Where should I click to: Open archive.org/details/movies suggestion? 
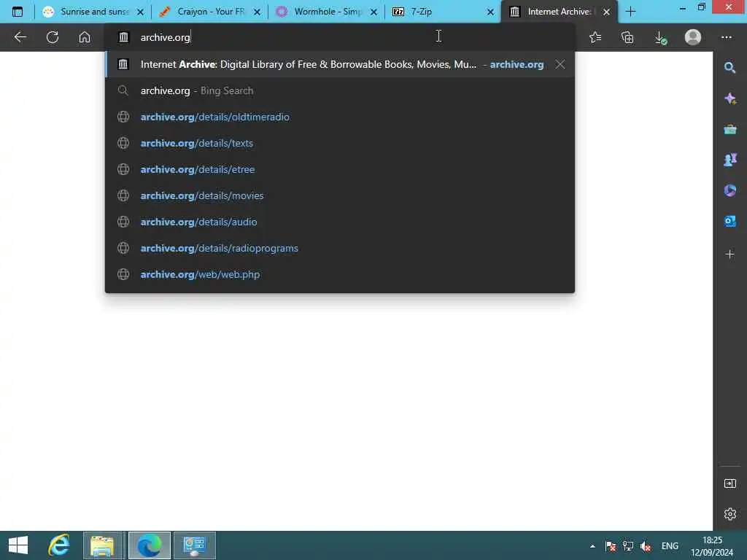[340, 195]
